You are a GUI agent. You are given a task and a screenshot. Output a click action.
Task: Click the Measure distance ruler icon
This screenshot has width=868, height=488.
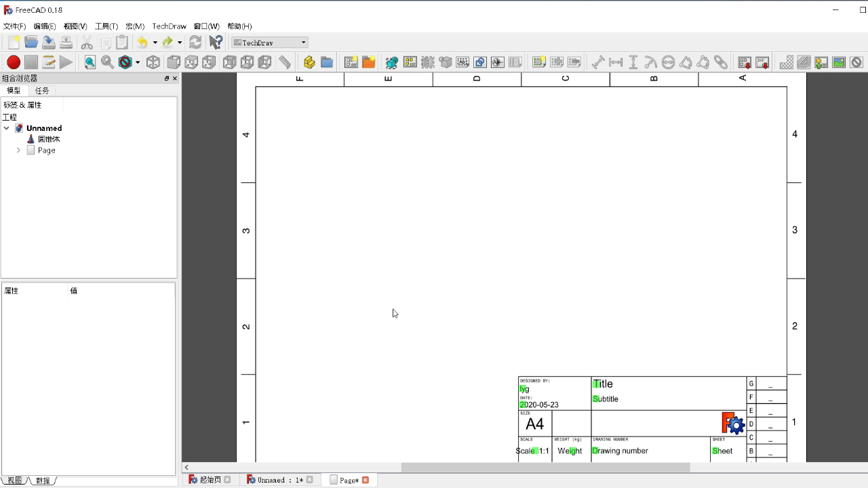pyautogui.click(x=285, y=62)
